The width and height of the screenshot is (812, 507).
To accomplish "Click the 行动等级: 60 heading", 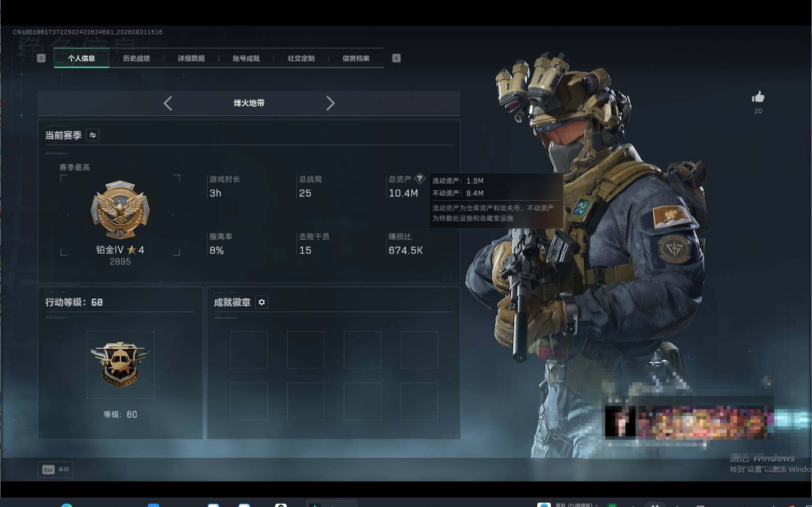I will pos(74,302).
